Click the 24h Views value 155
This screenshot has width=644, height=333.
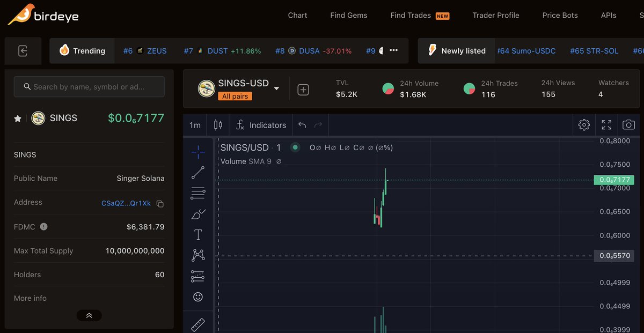pos(548,94)
